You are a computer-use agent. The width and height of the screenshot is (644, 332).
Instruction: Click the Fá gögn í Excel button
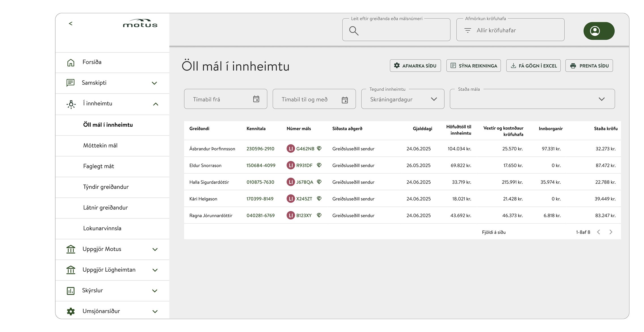(533, 66)
